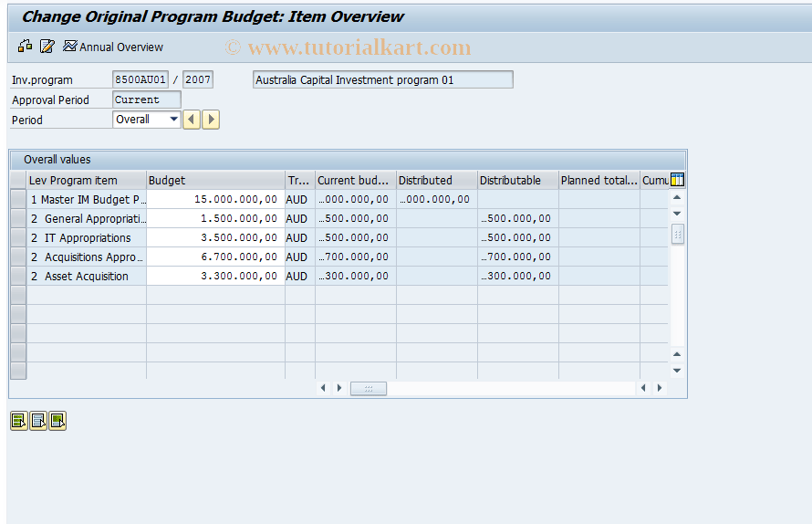Click the Approval Period field Current

click(147, 100)
